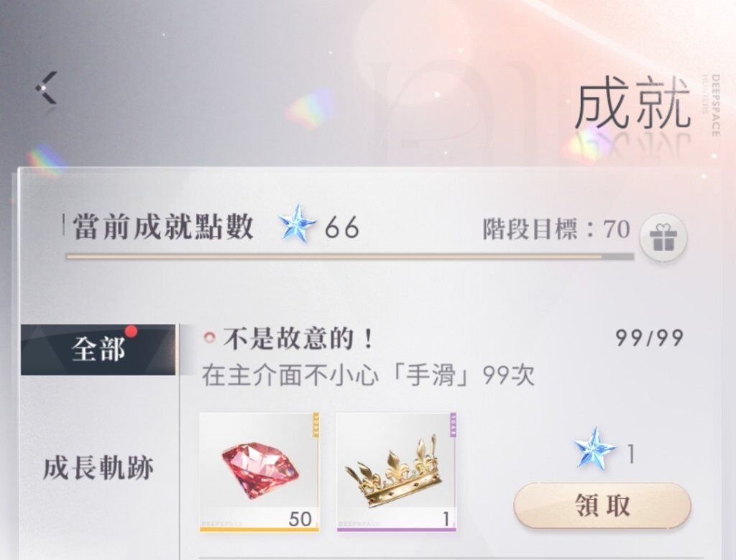Tap the golden crown reward item

(396, 472)
